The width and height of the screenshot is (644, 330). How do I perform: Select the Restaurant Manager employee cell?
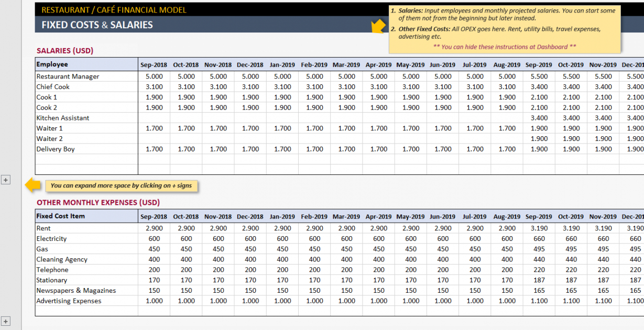click(x=86, y=76)
